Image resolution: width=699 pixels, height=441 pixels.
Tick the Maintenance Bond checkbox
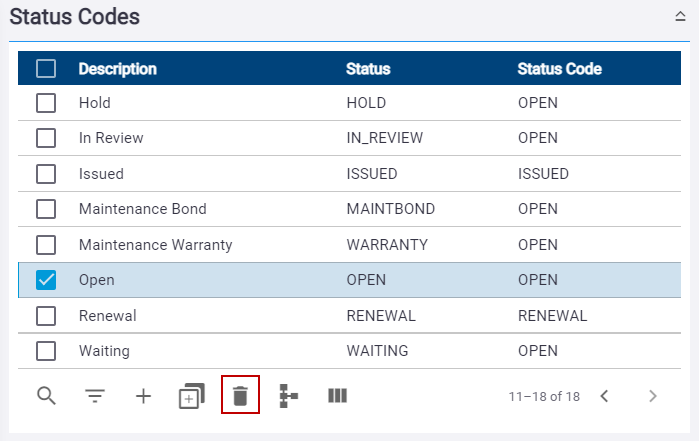46,209
